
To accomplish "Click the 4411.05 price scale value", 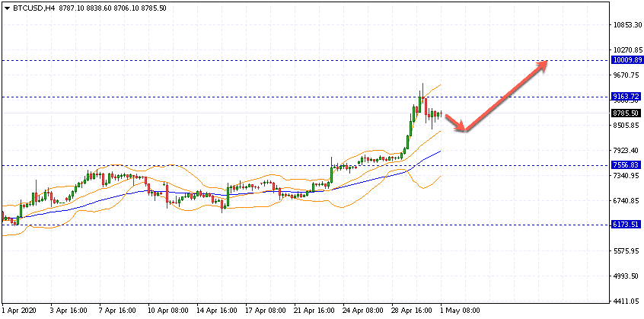I will click(x=627, y=301).
